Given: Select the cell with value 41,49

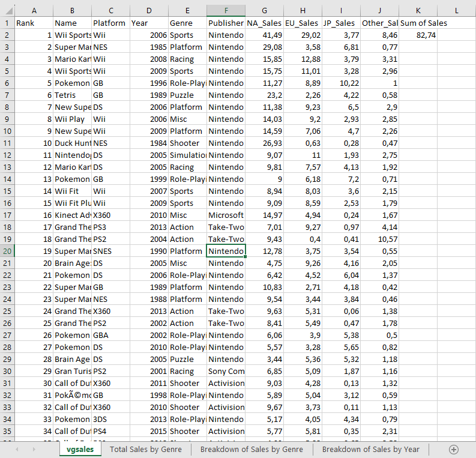Looking at the screenshot, I should tap(264, 35).
